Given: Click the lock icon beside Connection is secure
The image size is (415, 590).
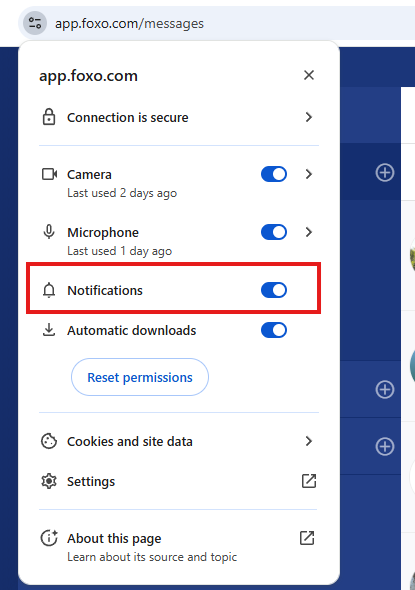Looking at the screenshot, I should [49, 117].
